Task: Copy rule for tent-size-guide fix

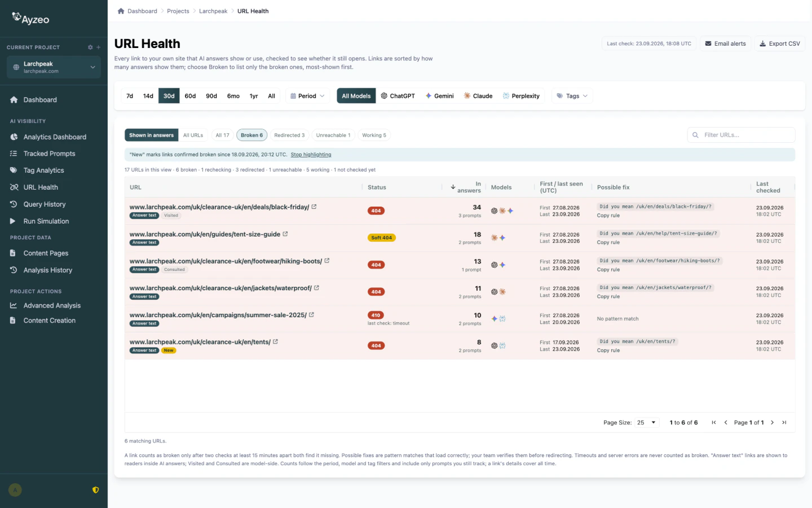Action: click(x=608, y=243)
